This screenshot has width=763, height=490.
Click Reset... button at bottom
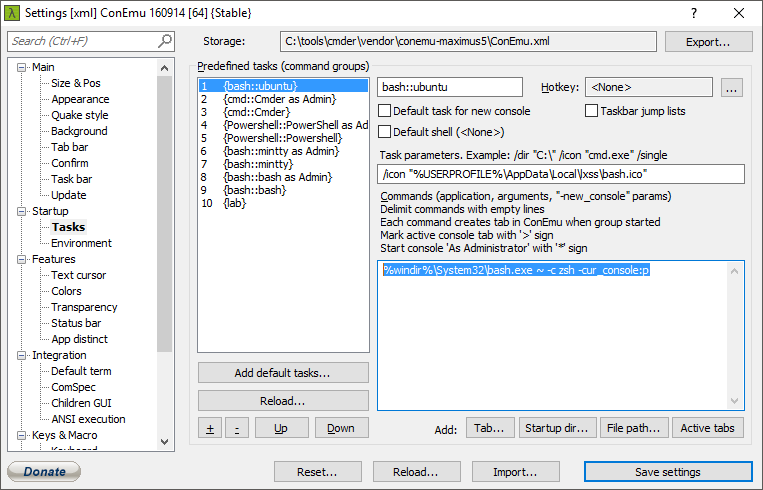(317, 472)
